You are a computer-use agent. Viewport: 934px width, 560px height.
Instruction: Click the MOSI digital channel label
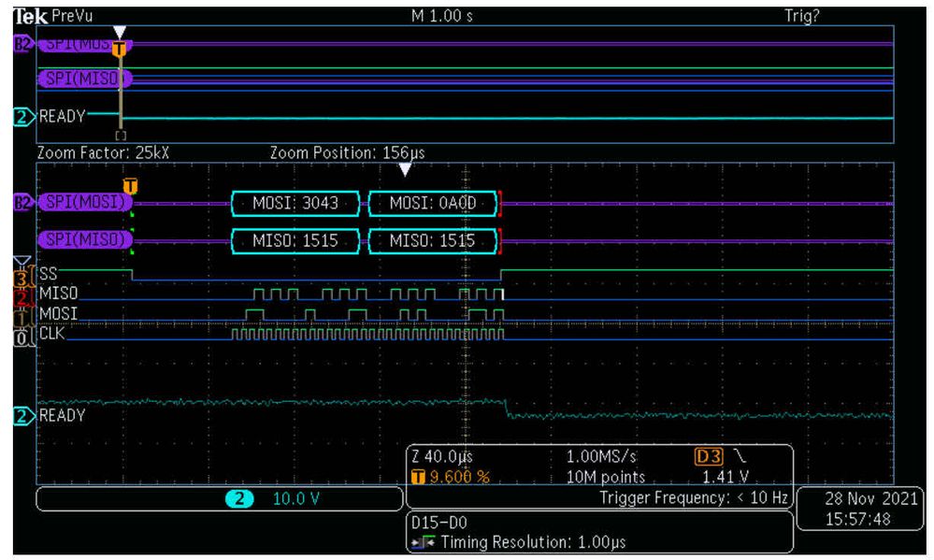(58, 313)
